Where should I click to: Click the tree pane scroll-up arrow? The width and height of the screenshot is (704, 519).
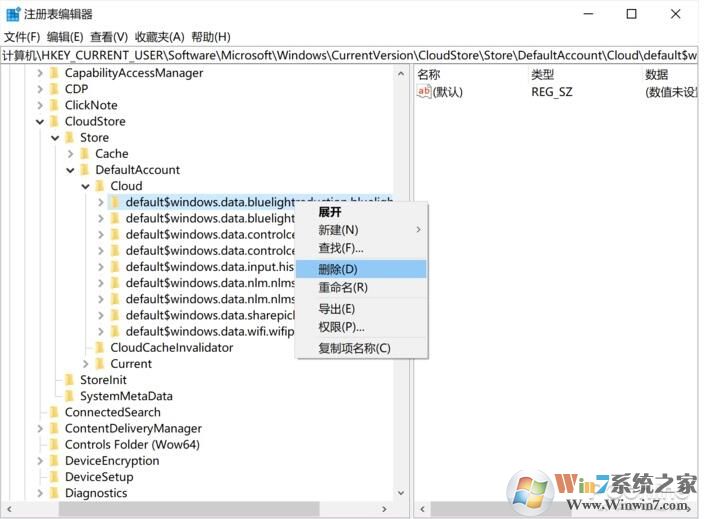coord(401,73)
